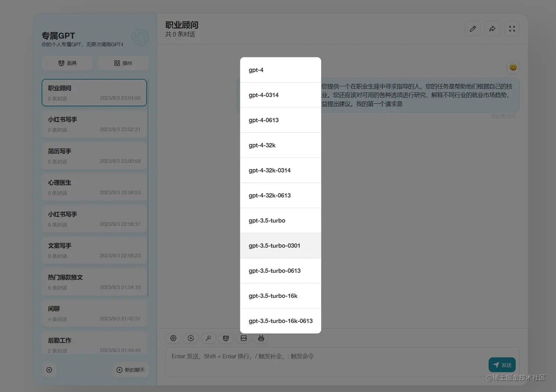The height and width of the screenshot is (392, 556).
Task: Select gpt-3.5-turbo-16k from the model list
Action: [x=280, y=296]
